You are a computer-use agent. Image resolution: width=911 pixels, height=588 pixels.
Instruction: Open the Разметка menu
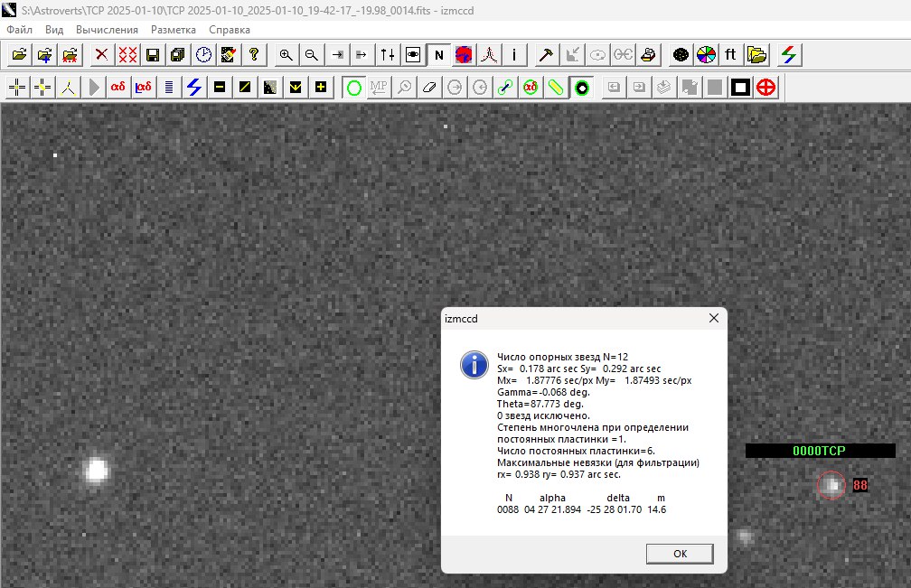coord(174,30)
